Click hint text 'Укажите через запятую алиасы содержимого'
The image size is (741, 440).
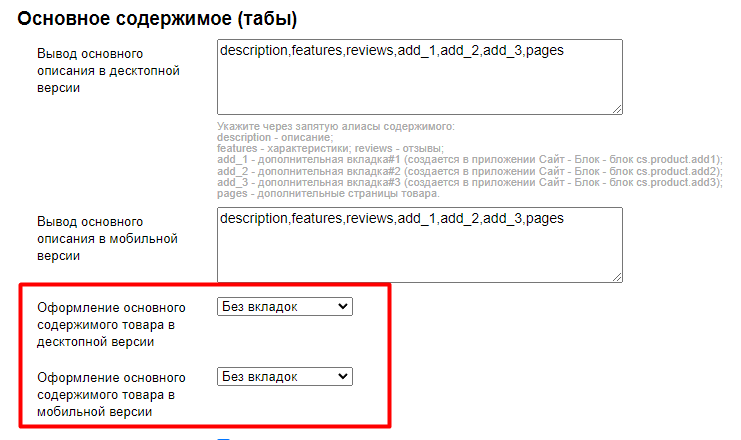click(x=335, y=127)
